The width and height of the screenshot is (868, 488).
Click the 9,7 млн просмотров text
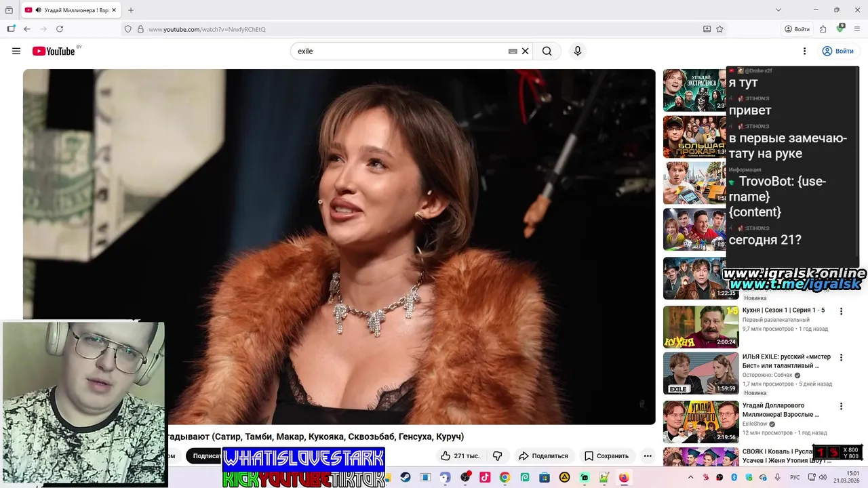tap(768, 329)
